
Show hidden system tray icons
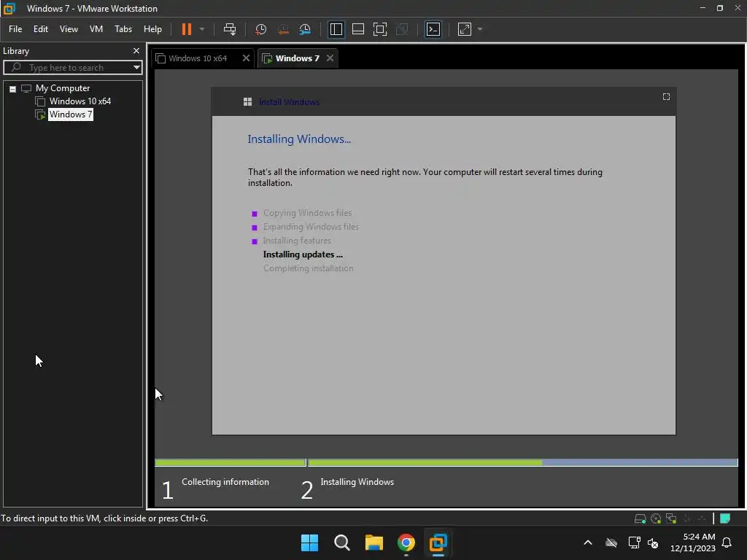588,542
